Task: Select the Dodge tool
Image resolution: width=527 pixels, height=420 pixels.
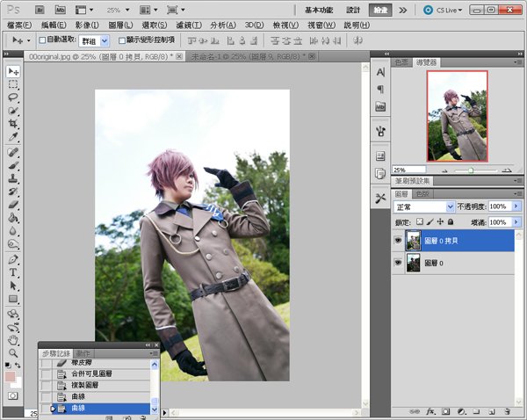Action: [x=13, y=243]
